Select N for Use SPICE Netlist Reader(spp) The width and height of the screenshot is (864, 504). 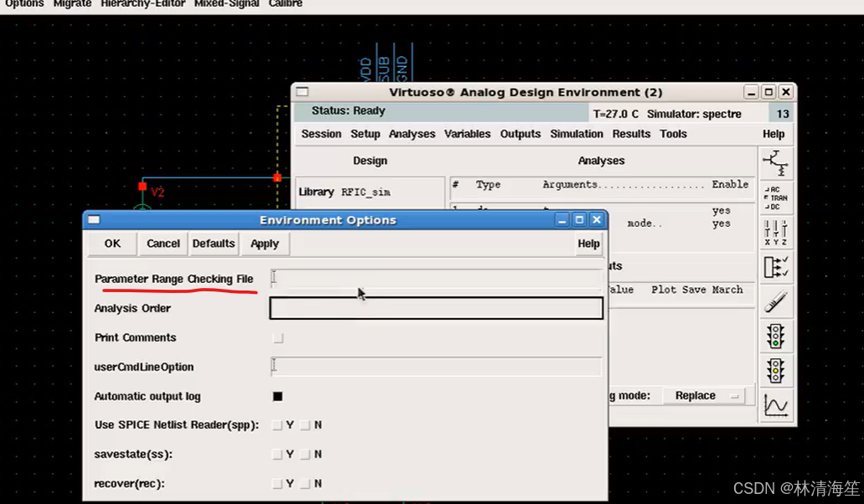pos(305,424)
